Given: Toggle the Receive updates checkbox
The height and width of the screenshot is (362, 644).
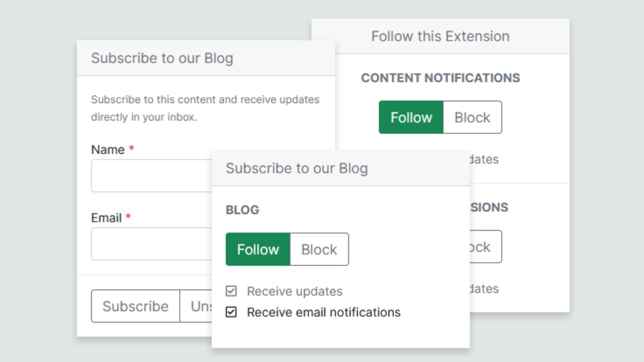Looking at the screenshot, I should coord(231,291).
